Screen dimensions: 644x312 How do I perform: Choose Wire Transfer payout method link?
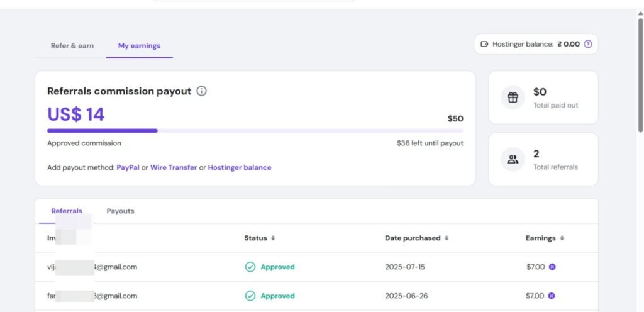(x=174, y=168)
